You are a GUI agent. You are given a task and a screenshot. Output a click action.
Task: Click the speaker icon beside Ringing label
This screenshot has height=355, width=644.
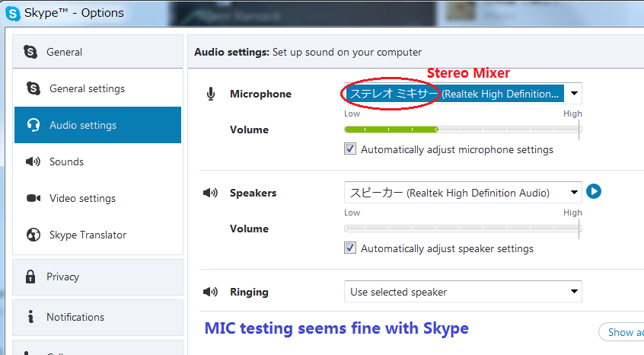[210, 292]
